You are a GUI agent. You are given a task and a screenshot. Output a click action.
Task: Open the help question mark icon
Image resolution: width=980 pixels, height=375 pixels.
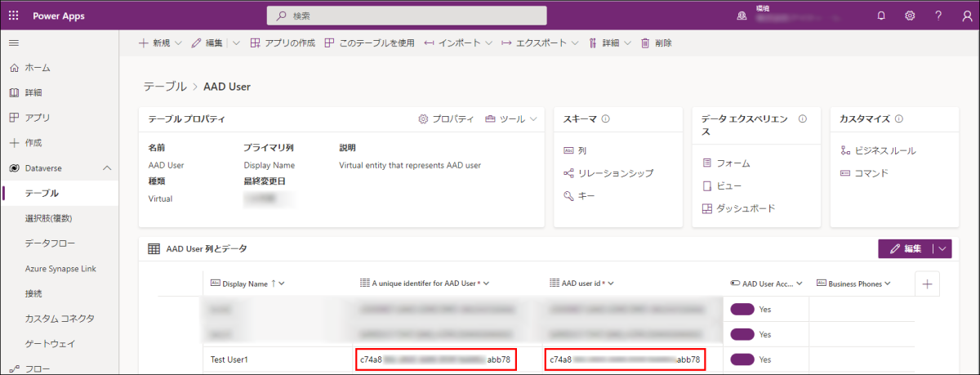click(x=938, y=16)
